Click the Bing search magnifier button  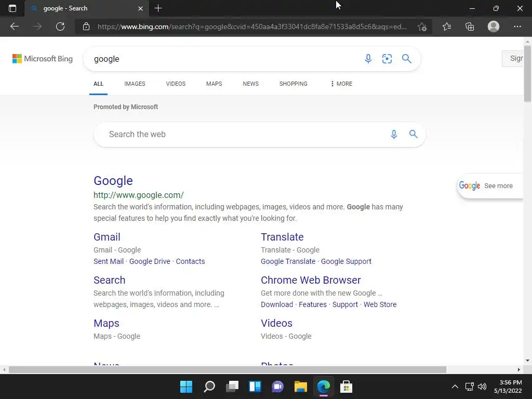pyautogui.click(x=406, y=59)
